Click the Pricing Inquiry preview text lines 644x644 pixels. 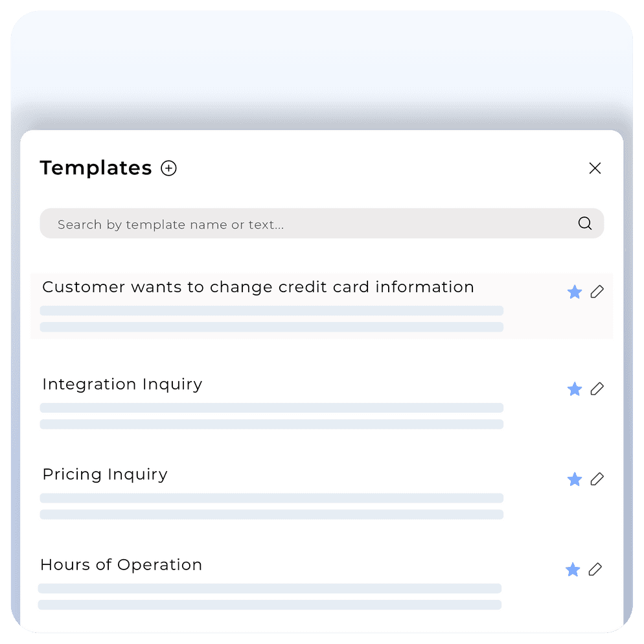pyautogui.click(x=271, y=506)
